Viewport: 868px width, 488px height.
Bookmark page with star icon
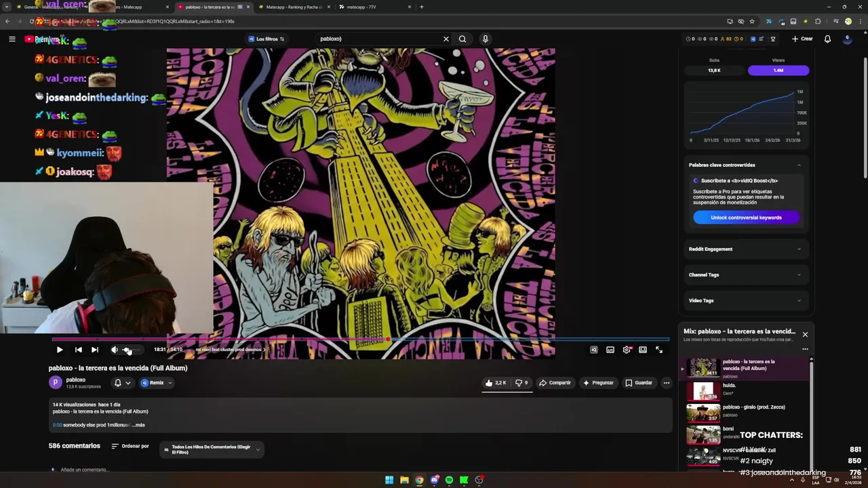click(x=752, y=21)
